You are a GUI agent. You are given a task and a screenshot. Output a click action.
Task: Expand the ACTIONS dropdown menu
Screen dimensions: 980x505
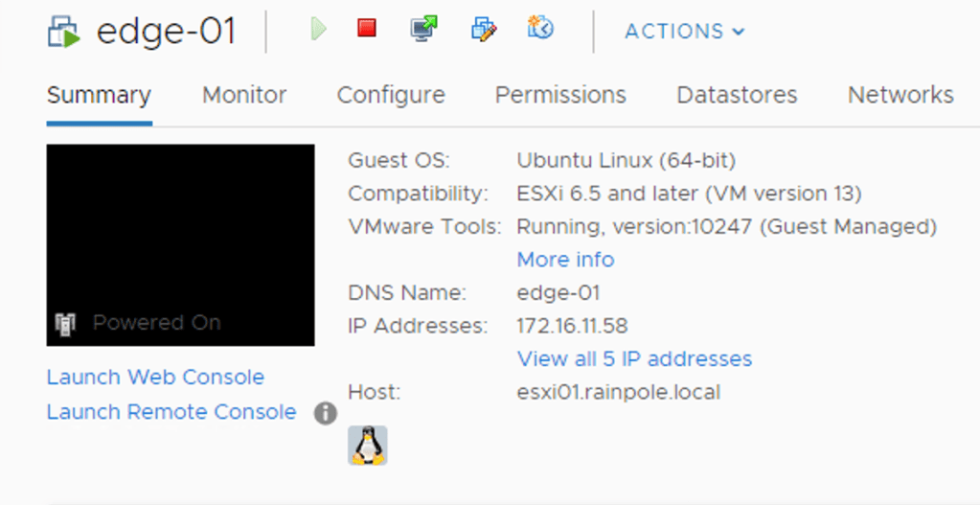coord(684,32)
